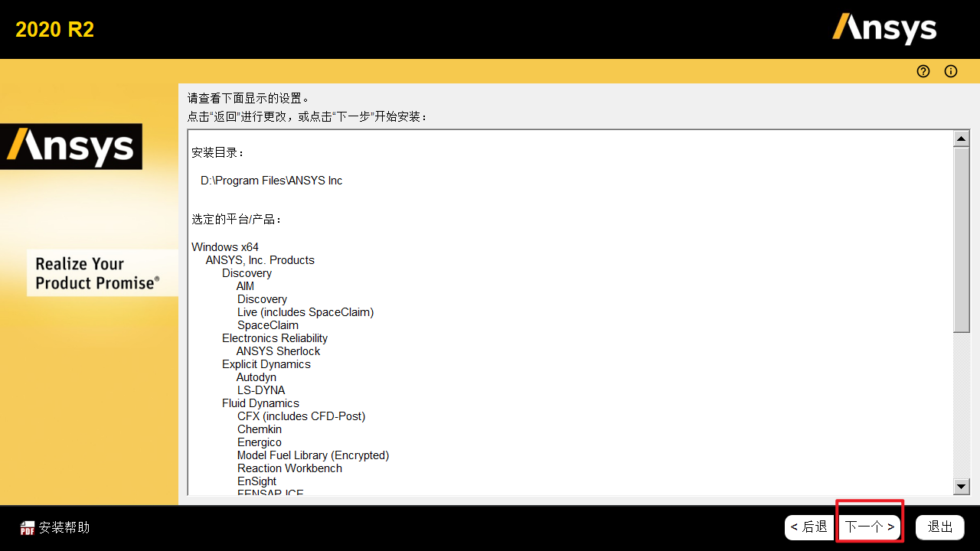Screen dimensions: 980x551
Task: Click Live (includes SpaceClaim) entry
Action: [305, 312]
